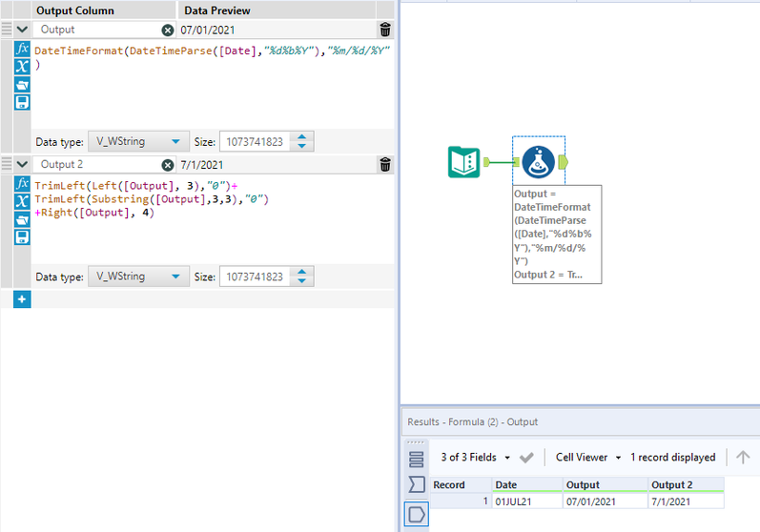Save the Output expression with disk icon
The width and height of the screenshot is (760, 532).
pos(22,102)
